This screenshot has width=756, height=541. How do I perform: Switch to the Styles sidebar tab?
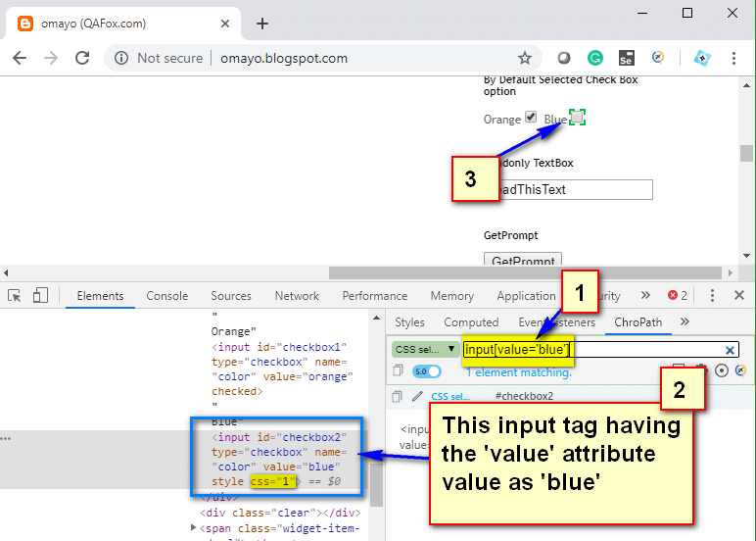point(409,322)
